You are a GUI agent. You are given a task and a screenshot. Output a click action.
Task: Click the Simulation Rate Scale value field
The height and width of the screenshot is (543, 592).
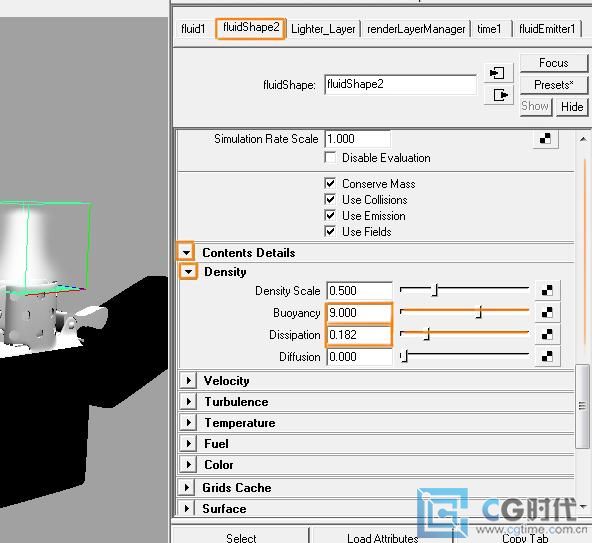[357, 139]
